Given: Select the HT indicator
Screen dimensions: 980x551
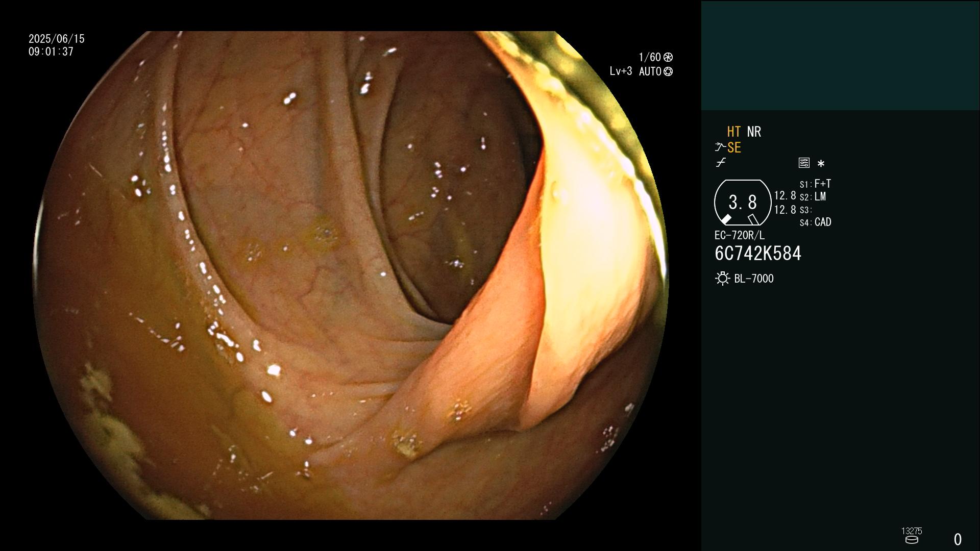Looking at the screenshot, I should pos(733,132).
